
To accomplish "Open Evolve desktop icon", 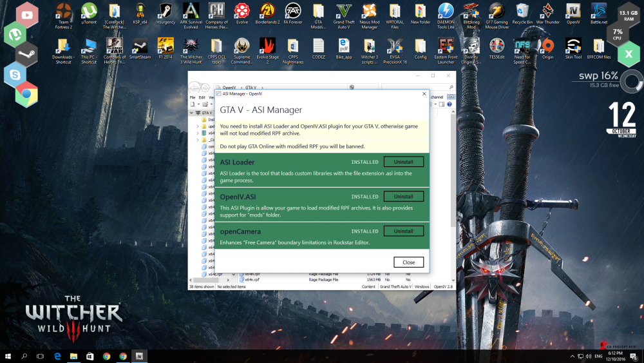I will click(x=242, y=14).
